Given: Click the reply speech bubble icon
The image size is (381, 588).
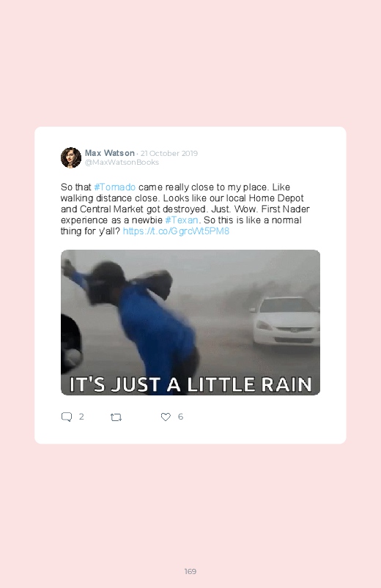Looking at the screenshot, I should click(67, 417).
